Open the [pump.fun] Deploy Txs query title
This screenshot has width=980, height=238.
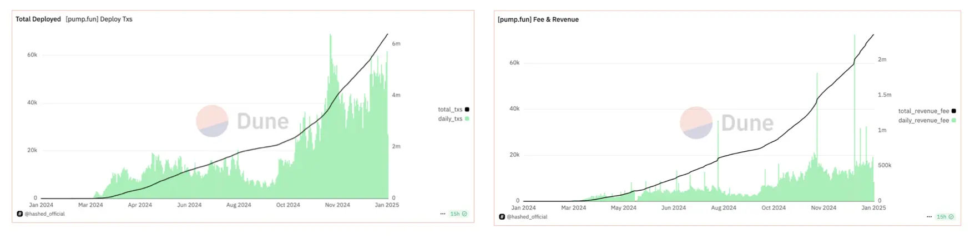[x=99, y=19]
